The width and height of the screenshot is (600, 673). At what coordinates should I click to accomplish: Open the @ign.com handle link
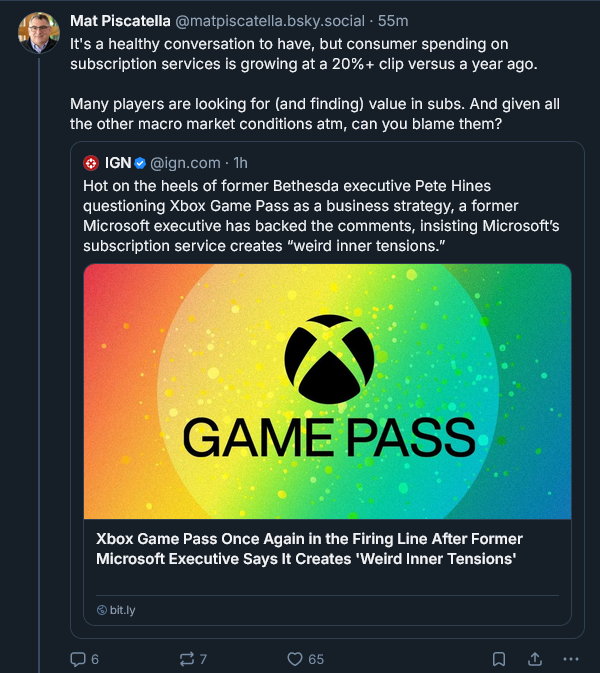click(186, 163)
